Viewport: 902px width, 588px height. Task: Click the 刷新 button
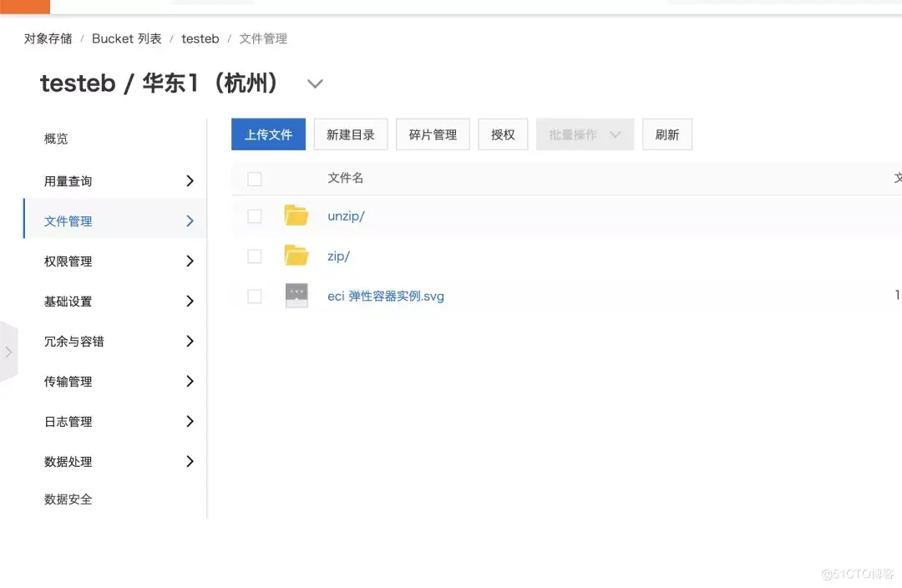(667, 134)
